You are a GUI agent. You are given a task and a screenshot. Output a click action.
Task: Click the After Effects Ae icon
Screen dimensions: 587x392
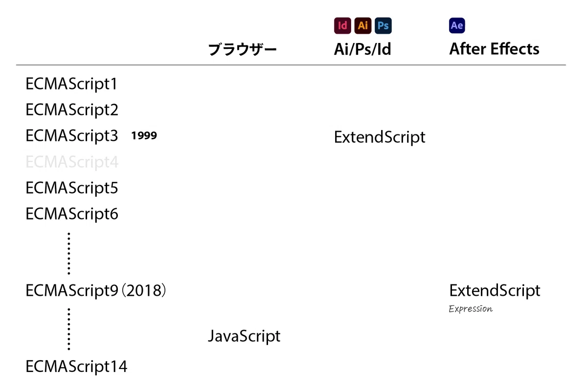click(x=457, y=25)
